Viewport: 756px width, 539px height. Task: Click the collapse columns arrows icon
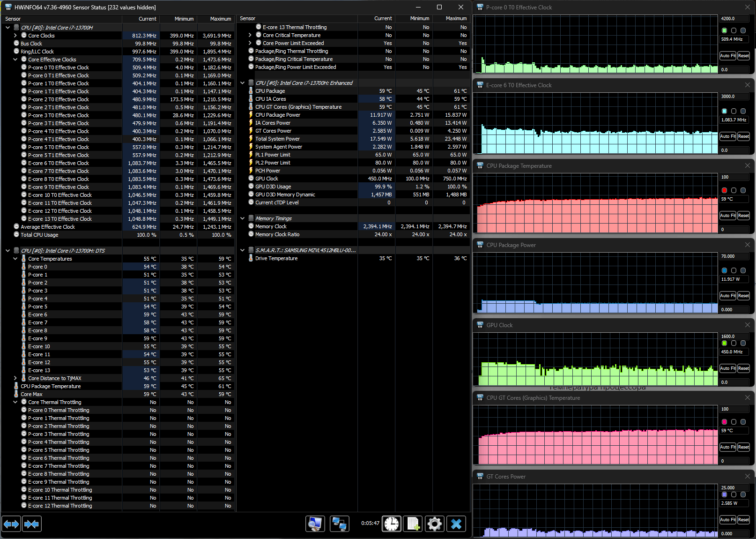(x=31, y=524)
